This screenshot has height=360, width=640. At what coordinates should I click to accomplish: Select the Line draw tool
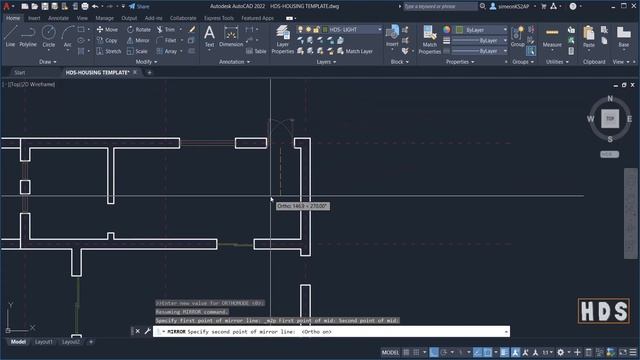[10, 36]
